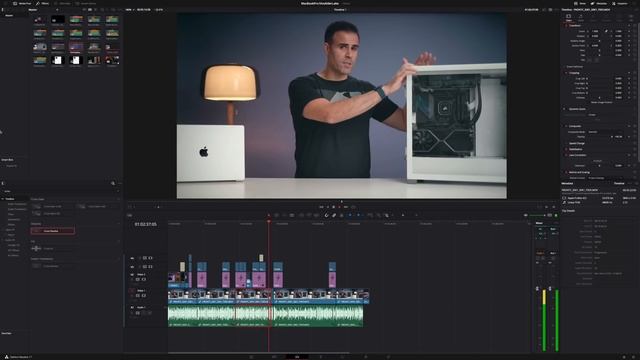Toggle the Media Pool panel button
Image resolution: width=640 pixels, height=360 pixels.
[22, 3]
